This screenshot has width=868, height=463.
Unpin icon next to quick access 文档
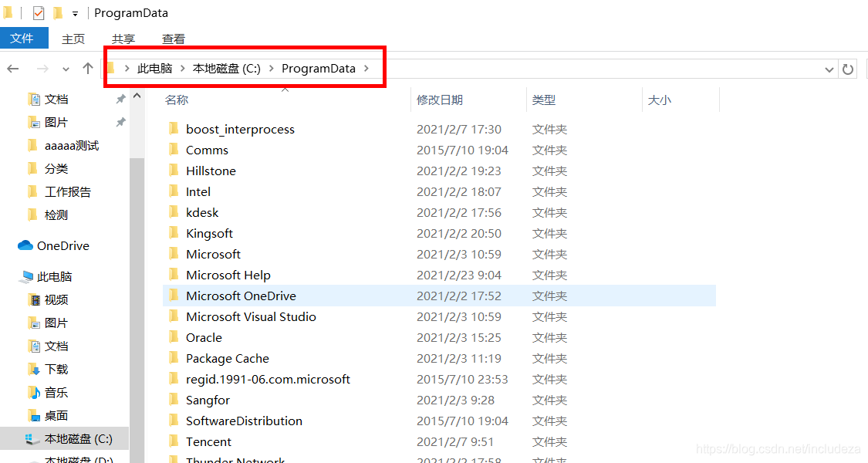[120, 99]
